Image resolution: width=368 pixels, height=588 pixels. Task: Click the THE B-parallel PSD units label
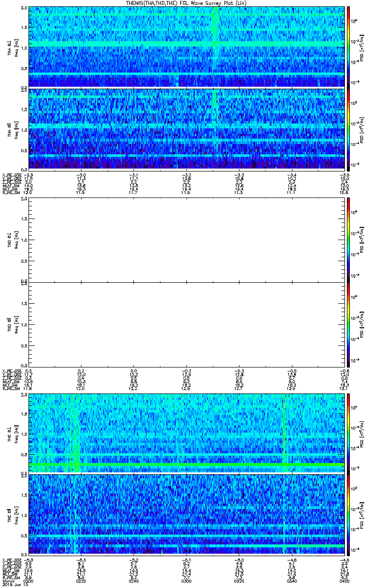362,514
